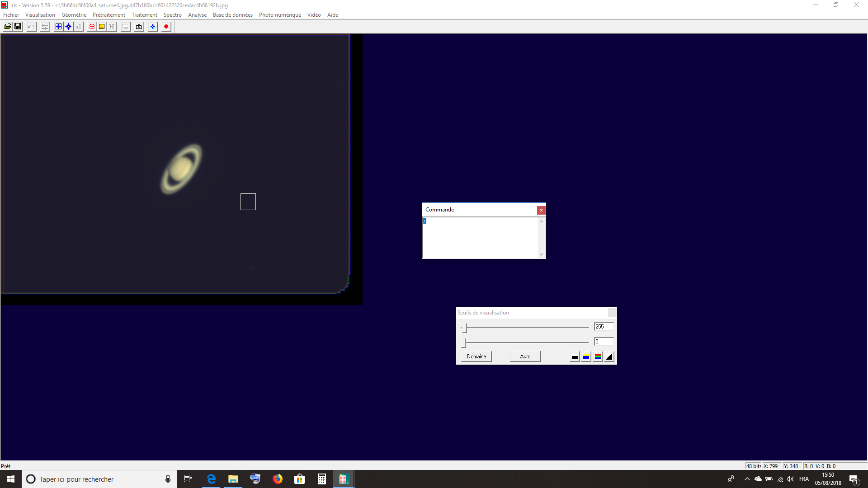Open Firefox from the Windows taskbar
Image resolution: width=868 pixels, height=488 pixels.
pos(277,479)
